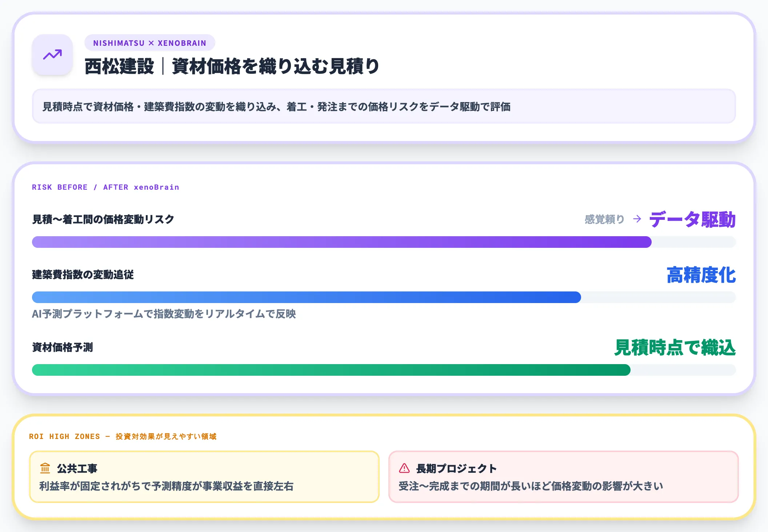Viewport: 768px width, 532px height.
Task: Click the purple データ駆動 value
Action: 692,219
